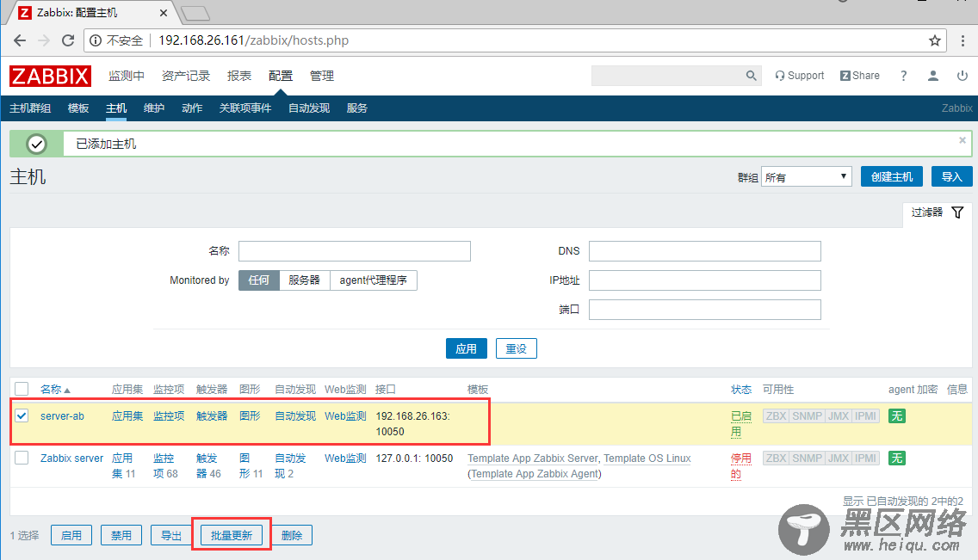Select '服务器' in Monitored by

pos(305,280)
